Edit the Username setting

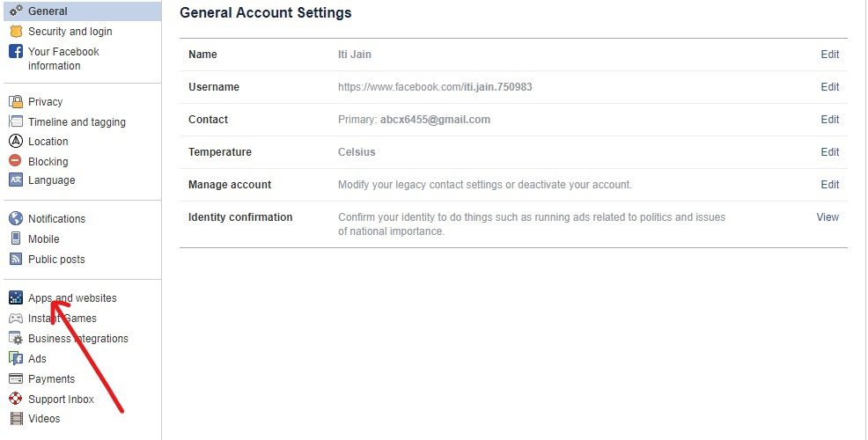coord(830,87)
